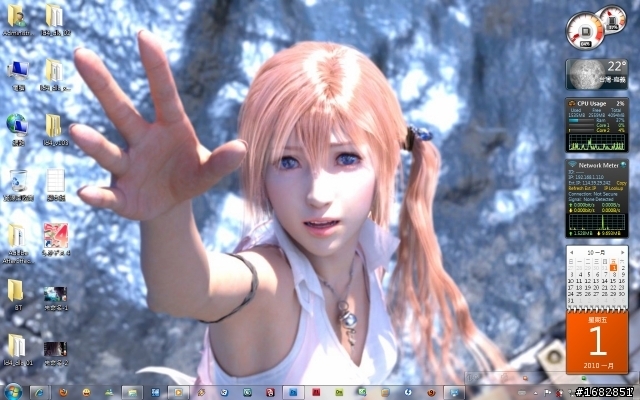Select the lower video thumbnail ending in -2
This screenshot has height=400, width=640.
click(x=56, y=353)
